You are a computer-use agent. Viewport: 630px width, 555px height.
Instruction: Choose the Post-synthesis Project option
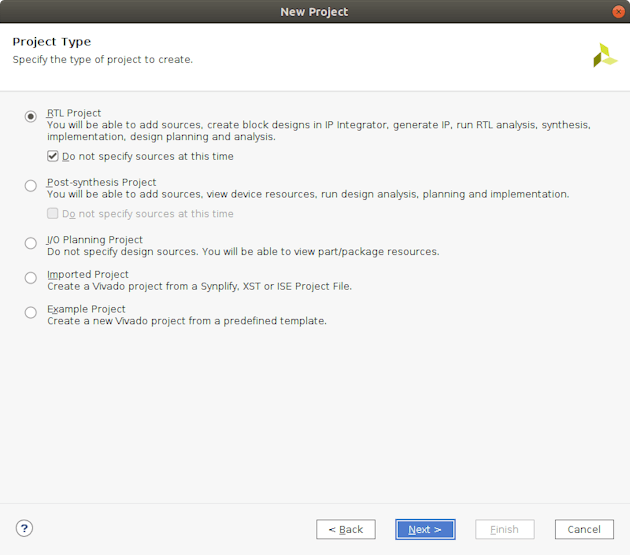click(x=31, y=185)
